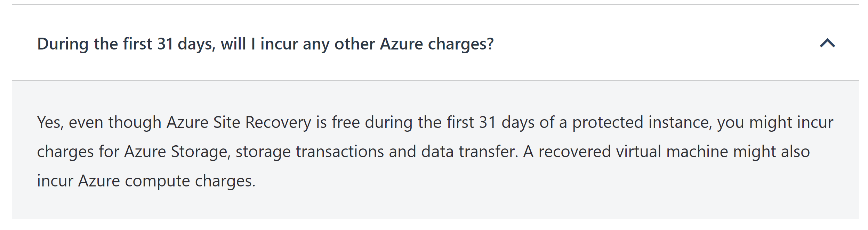Click 'you might incur' at first line end
The width and height of the screenshot is (868, 230).
click(x=775, y=123)
